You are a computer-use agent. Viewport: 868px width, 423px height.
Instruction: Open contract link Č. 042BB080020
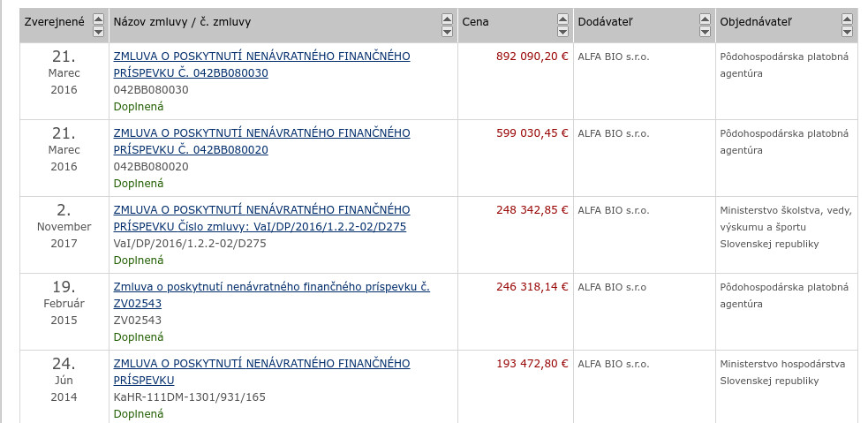pos(261,141)
